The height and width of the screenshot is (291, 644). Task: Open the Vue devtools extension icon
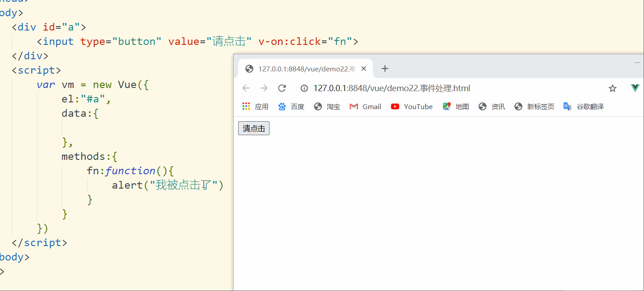635,88
